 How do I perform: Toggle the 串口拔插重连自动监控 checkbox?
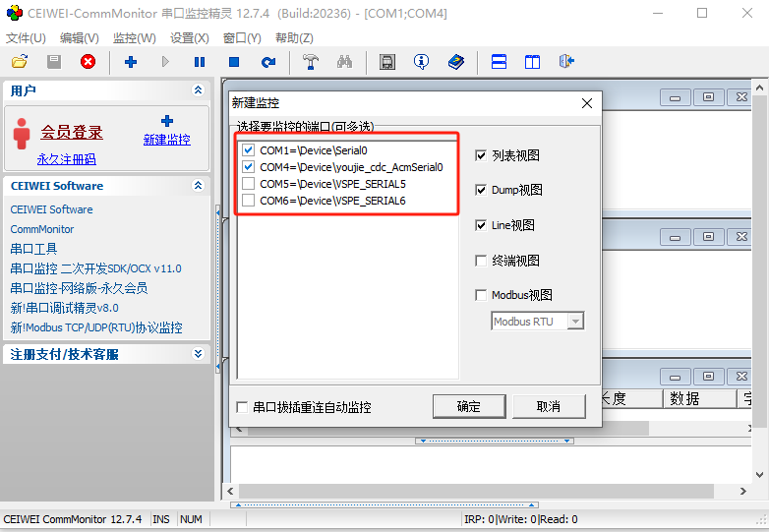click(242, 407)
